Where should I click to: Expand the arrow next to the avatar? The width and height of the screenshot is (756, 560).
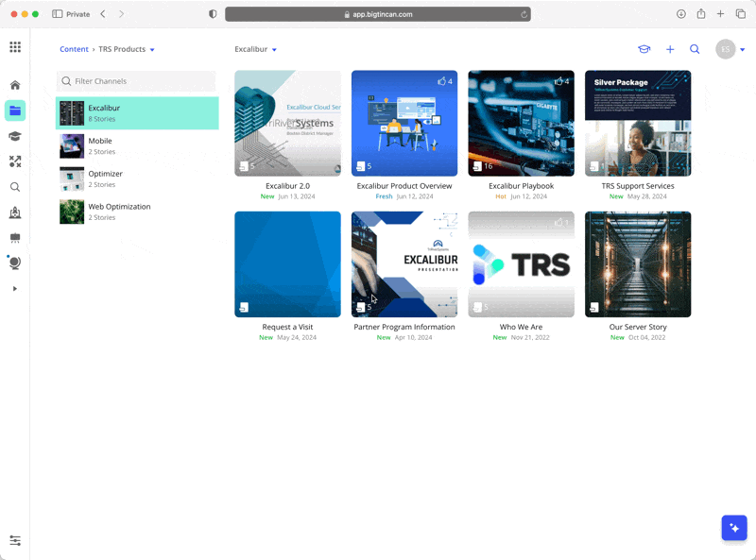click(743, 50)
